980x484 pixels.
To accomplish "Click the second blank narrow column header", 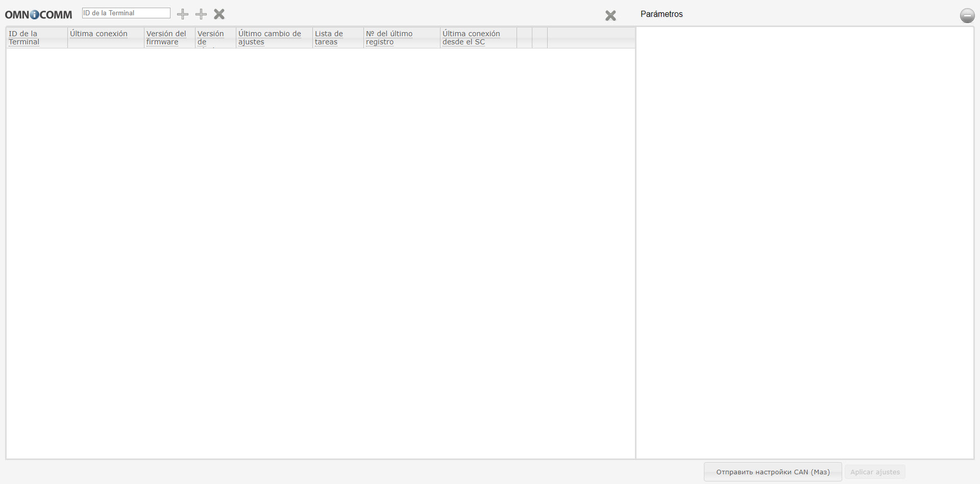I will pos(540,38).
